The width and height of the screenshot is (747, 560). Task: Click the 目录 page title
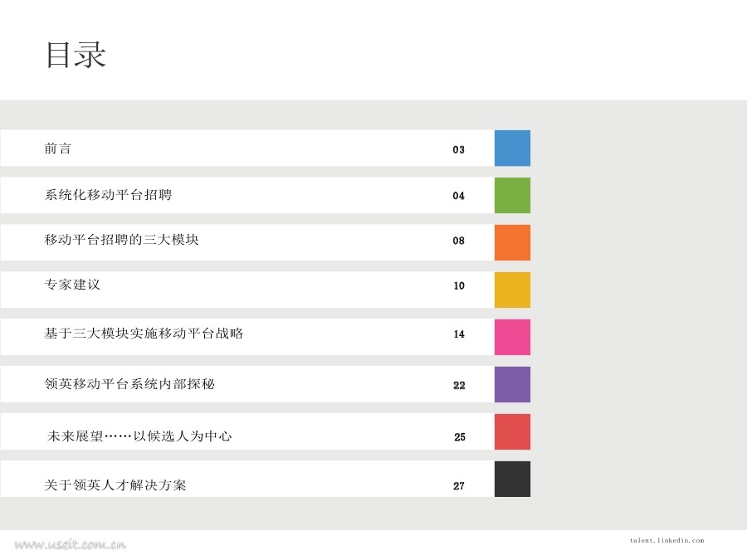point(76,56)
